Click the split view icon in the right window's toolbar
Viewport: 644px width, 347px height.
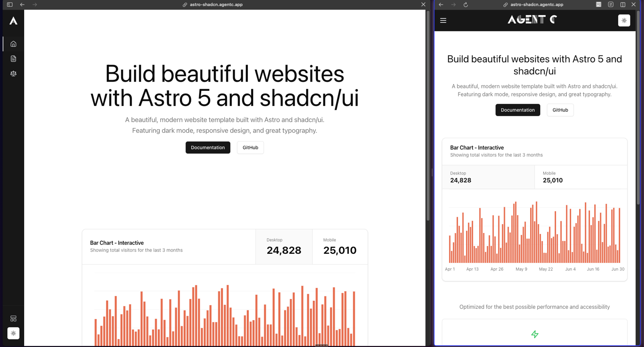623,4
